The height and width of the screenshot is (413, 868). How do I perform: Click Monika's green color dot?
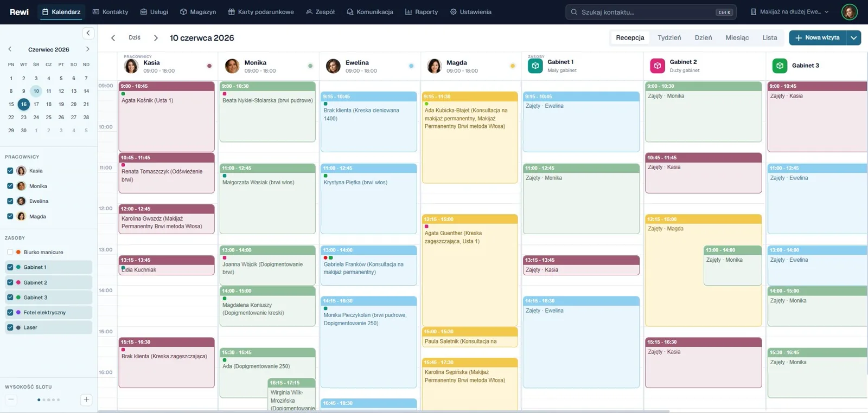[310, 66]
